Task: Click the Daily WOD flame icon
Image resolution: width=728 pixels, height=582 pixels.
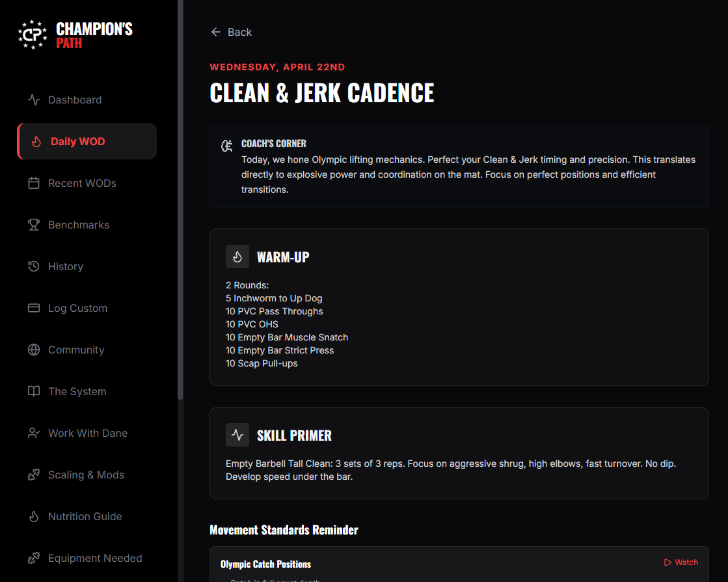Action: click(x=36, y=141)
